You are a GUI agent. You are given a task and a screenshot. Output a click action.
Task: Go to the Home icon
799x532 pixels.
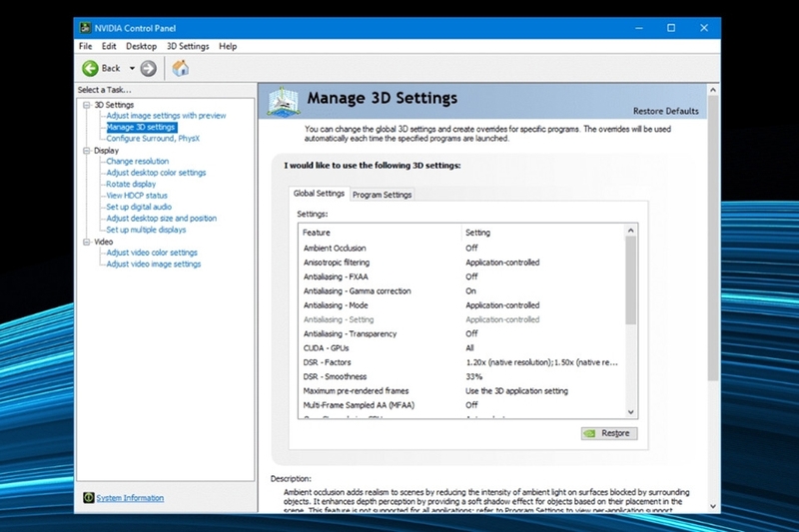click(x=181, y=68)
